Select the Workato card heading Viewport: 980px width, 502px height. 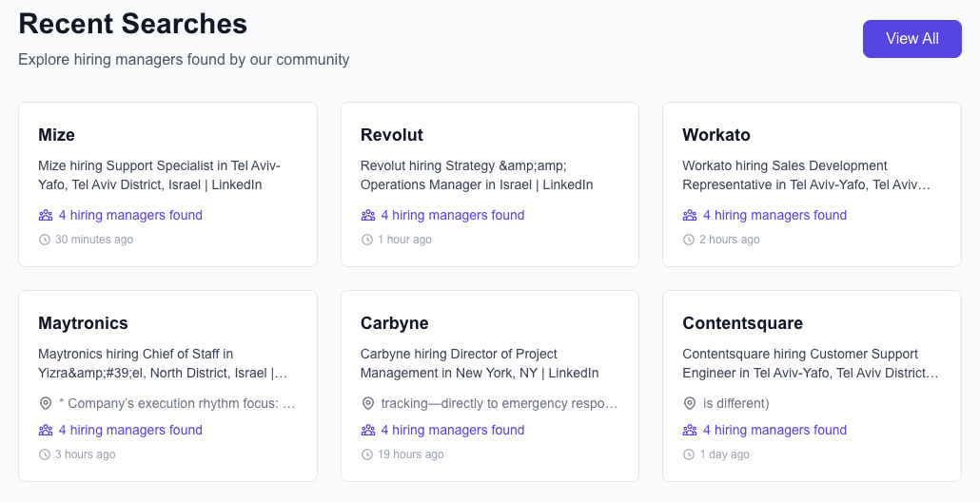click(x=716, y=135)
